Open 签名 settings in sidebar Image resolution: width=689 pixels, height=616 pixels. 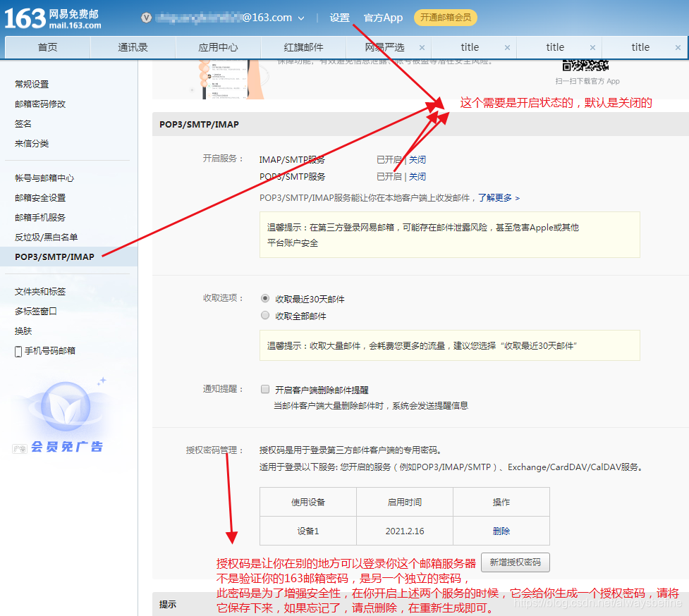23,123
